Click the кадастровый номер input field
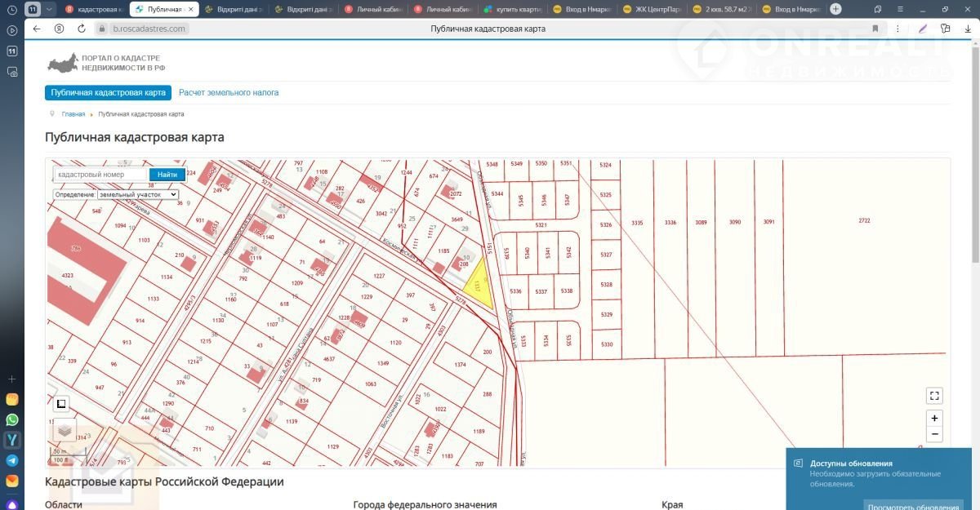 (x=101, y=175)
